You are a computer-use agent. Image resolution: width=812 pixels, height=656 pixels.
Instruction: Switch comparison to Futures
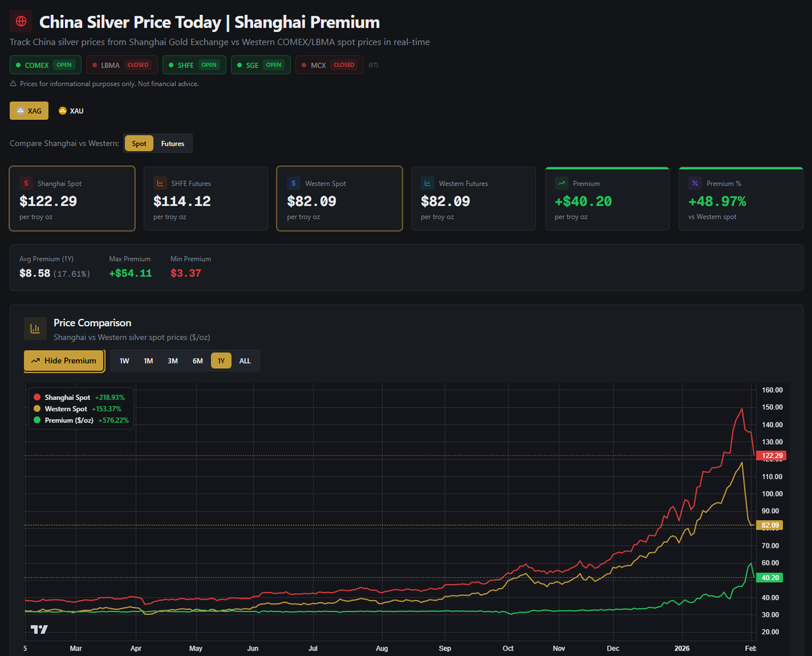coord(173,144)
